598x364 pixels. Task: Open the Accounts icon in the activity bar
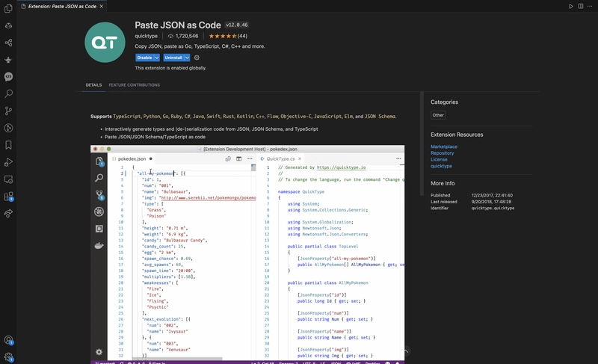click(x=8, y=340)
